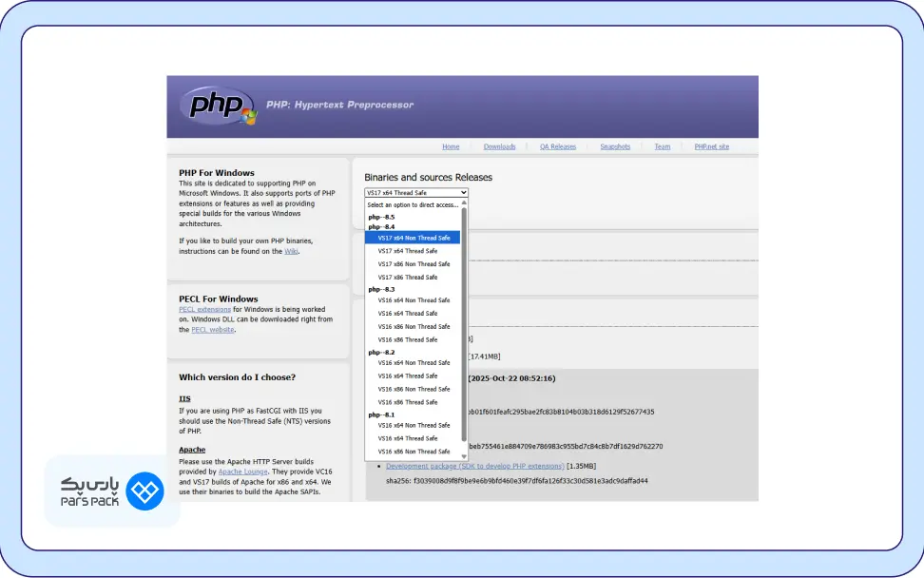This screenshot has height=578, width=924.
Task: Click the PHP logo in the page header
Action: click(217, 106)
